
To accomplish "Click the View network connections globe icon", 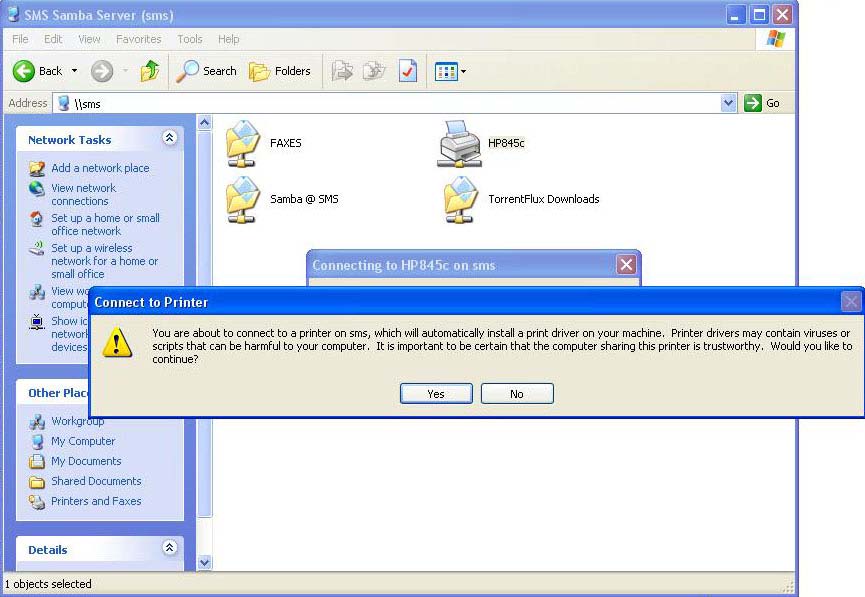I will coord(37,189).
